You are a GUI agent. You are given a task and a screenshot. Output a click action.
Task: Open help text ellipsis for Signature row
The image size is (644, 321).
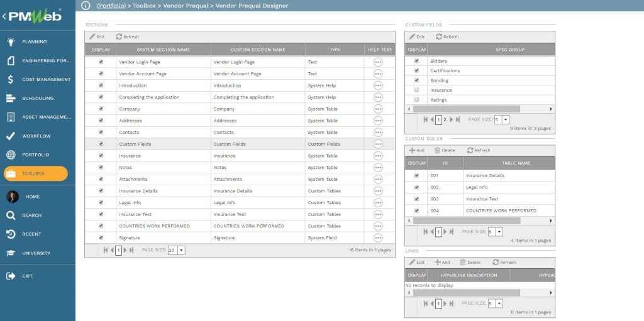tap(378, 237)
